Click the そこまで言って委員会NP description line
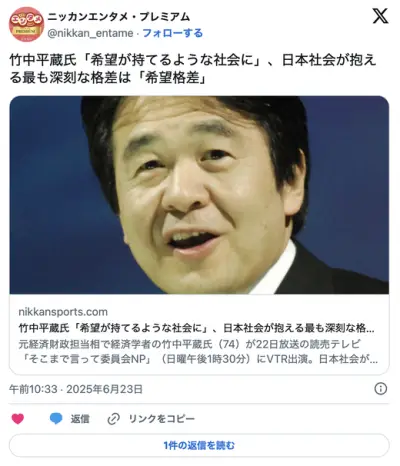 pyautogui.click(x=198, y=359)
